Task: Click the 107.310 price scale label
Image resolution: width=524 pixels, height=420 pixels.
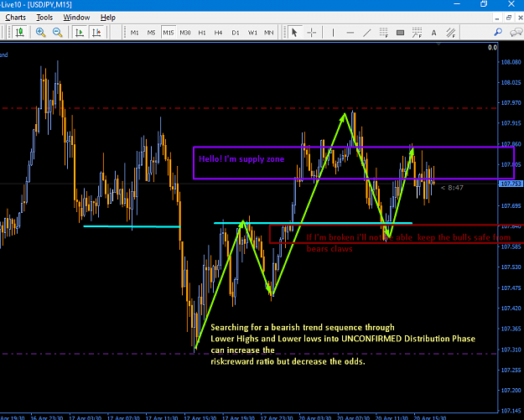Action: (511, 350)
